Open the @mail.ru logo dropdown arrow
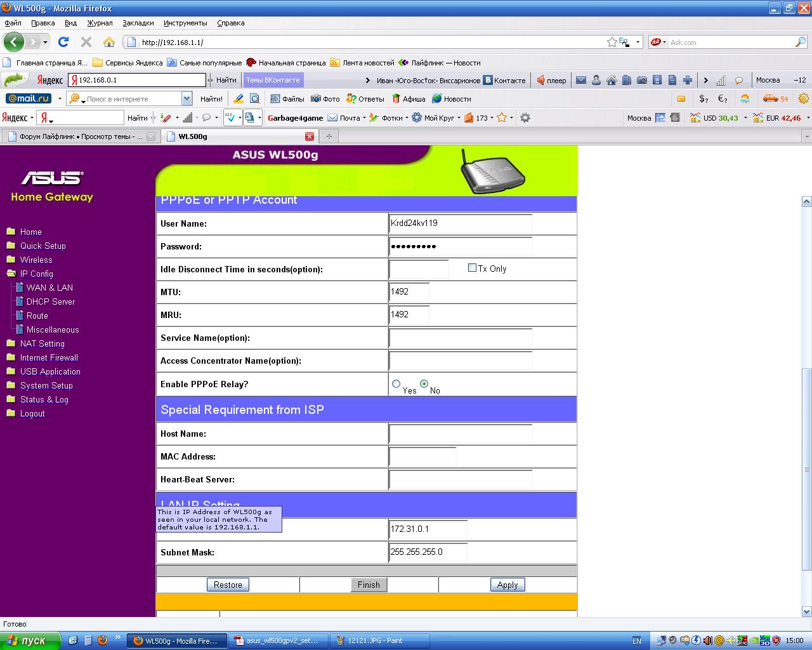812x650 pixels. pyautogui.click(x=60, y=98)
